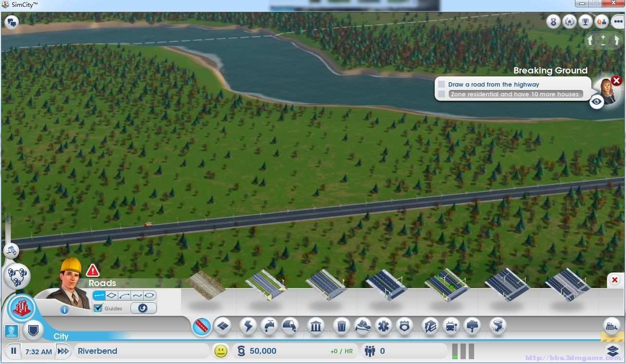Open the blue road info icon
This screenshot has height=364, width=626.
click(x=64, y=309)
